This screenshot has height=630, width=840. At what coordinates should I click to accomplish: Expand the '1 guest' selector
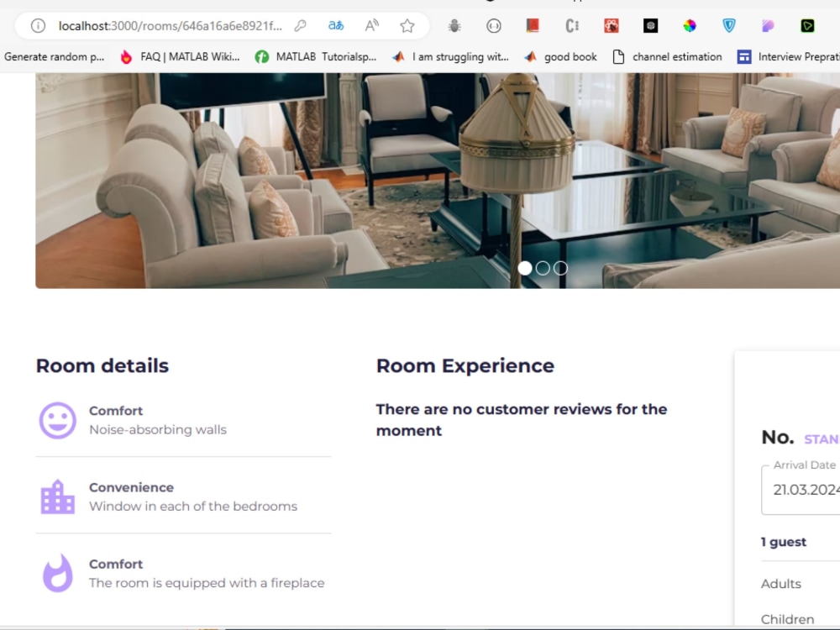click(x=783, y=542)
